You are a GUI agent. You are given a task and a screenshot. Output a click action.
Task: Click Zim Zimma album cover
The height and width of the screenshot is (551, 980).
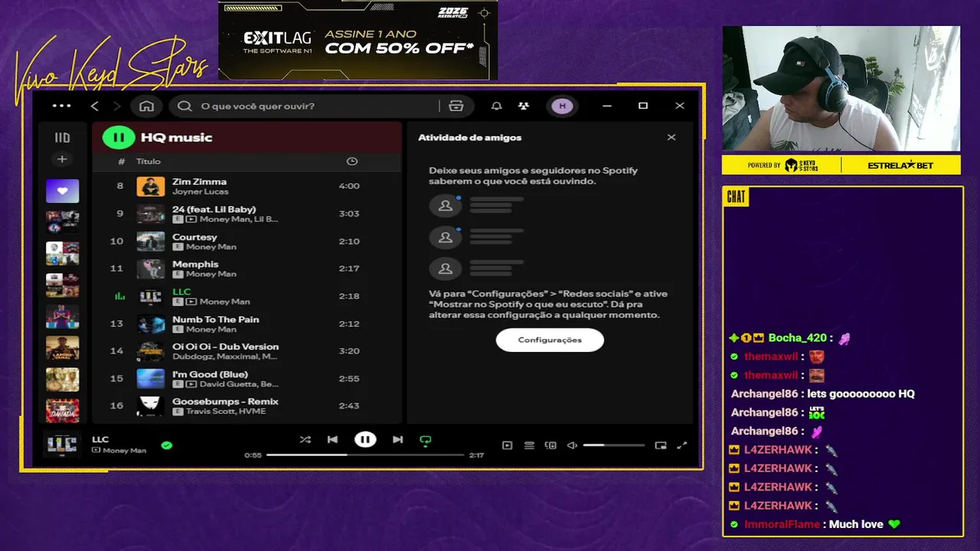click(151, 186)
